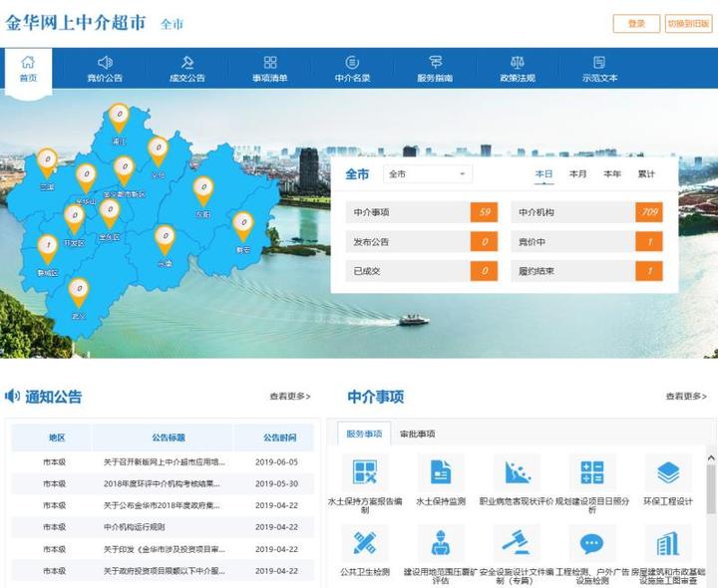Click the 婺城区 map pin

[48, 249]
